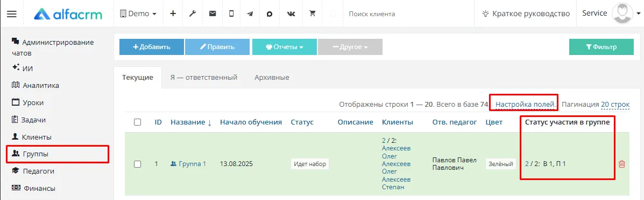Screen dimensions: 644x200
Task: Open Настройка полей link
Action: pyautogui.click(x=526, y=105)
